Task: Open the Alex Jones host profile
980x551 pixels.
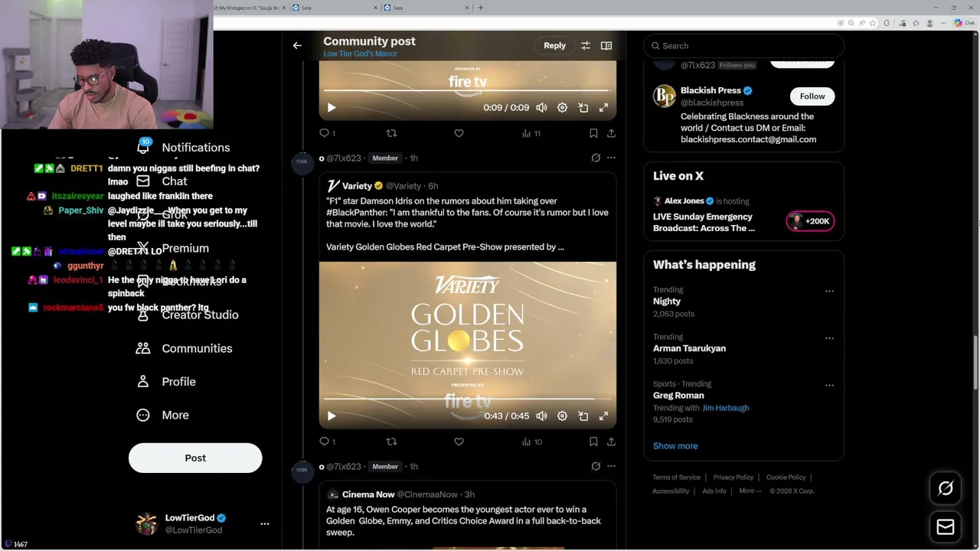Action: [x=684, y=201]
